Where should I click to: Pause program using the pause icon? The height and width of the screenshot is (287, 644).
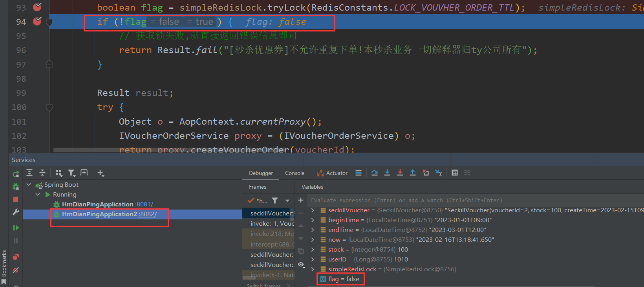[x=16, y=241]
